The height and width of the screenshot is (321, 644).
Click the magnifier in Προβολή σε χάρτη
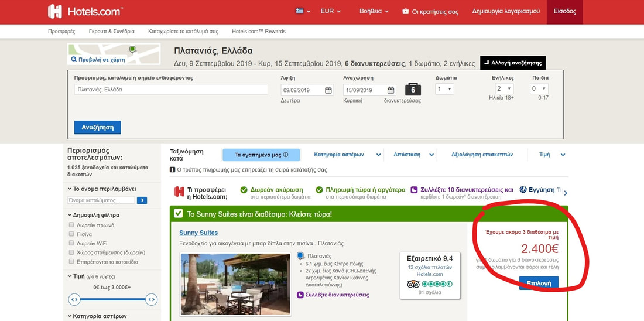click(74, 59)
